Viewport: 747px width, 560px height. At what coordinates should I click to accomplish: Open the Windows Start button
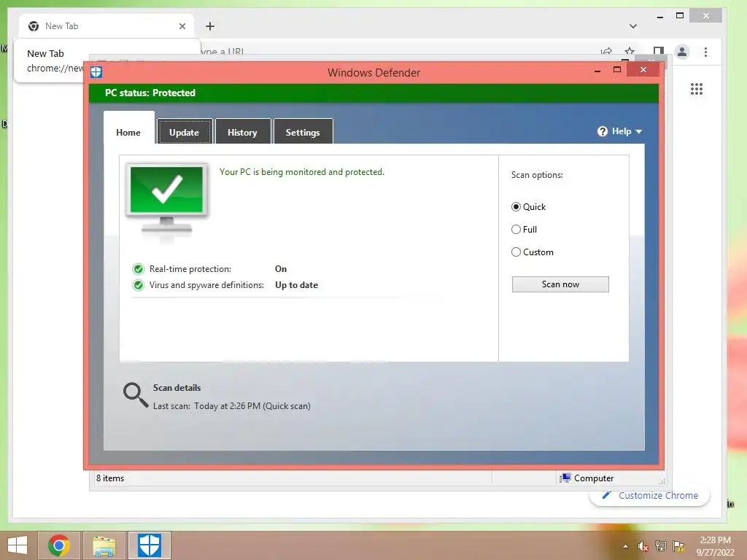[18, 545]
